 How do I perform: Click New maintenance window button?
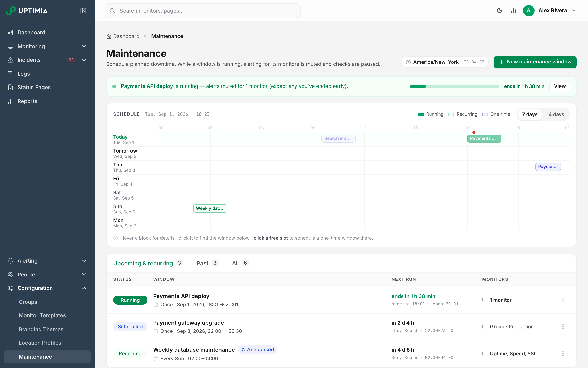(x=535, y=62)
